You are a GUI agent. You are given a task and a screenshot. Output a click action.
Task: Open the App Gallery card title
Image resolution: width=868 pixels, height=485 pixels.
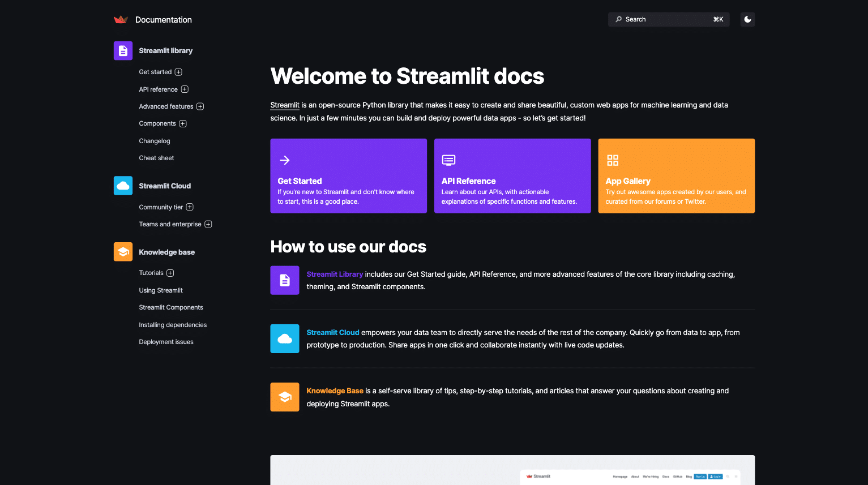click(x=628, y=181)
